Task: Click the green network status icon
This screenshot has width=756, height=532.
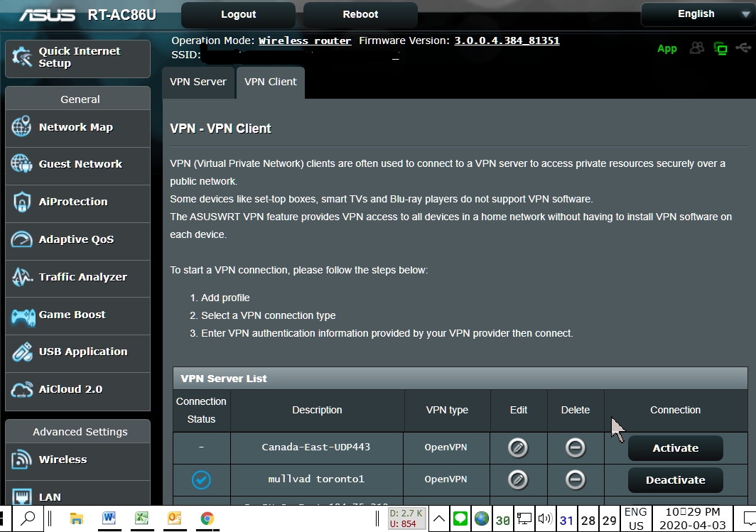Action: coord(720,49)
